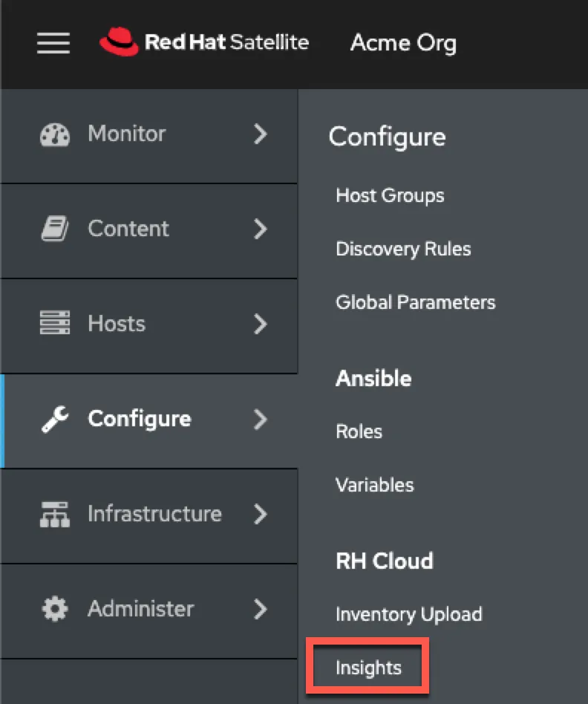Open the Host Groups page
The width and height of the screenshot is (588, 704).
coord(390,195)
